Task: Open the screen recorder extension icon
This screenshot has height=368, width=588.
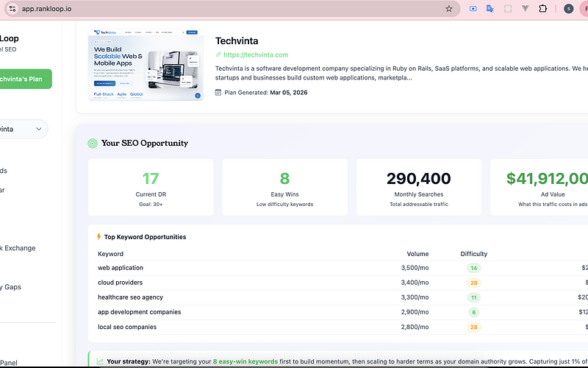Action: click(x=473, y=9)
